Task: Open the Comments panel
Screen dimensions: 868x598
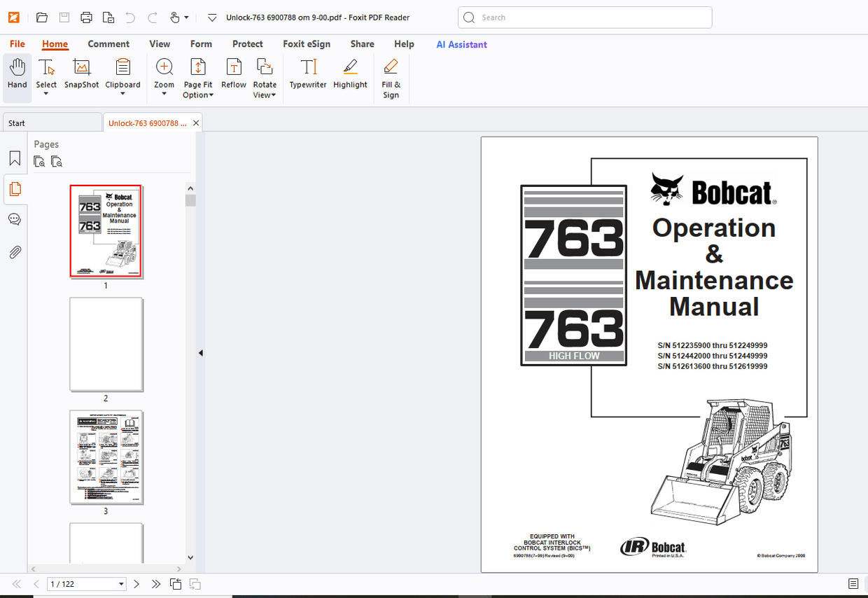Action: click(15, 219)
